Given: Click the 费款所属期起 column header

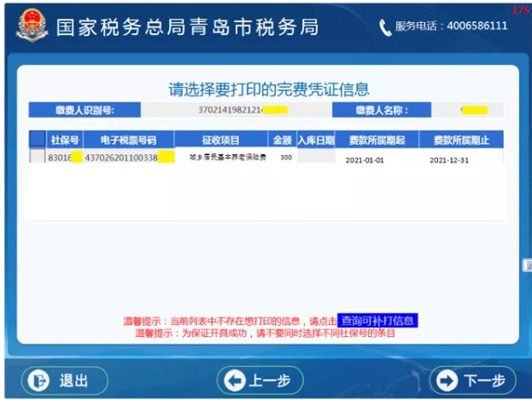Looking at the screenshot, I should [x=377, y=139].
